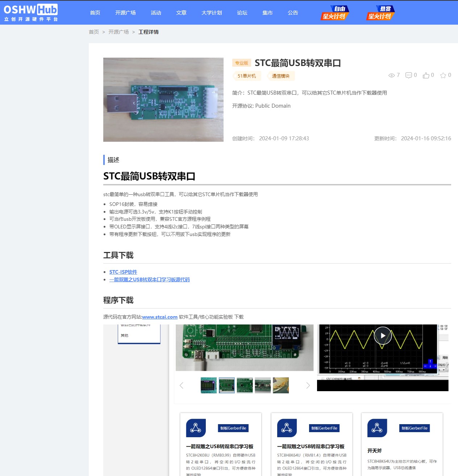
Task: Open the 大学计划 nav menu item
Action: click(x=212, y=13)
